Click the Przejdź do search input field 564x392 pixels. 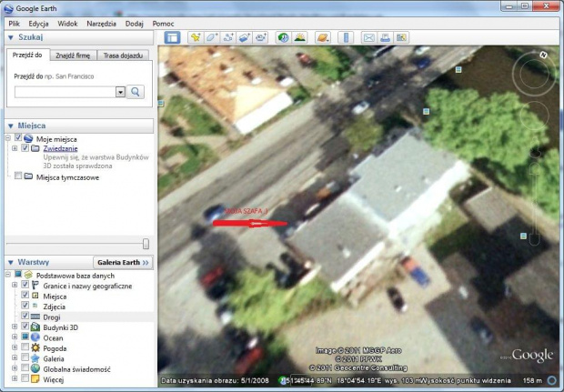pos(65,92)
